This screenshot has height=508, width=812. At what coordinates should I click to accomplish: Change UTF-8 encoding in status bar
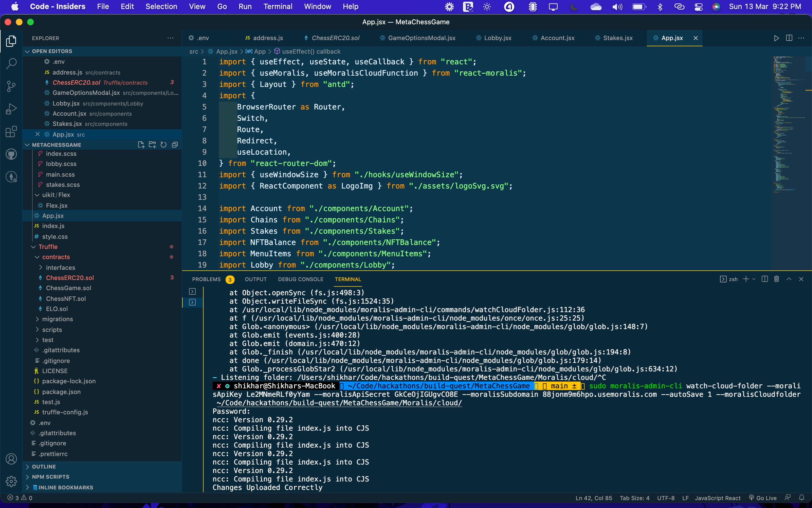click(x=666, y=498)
